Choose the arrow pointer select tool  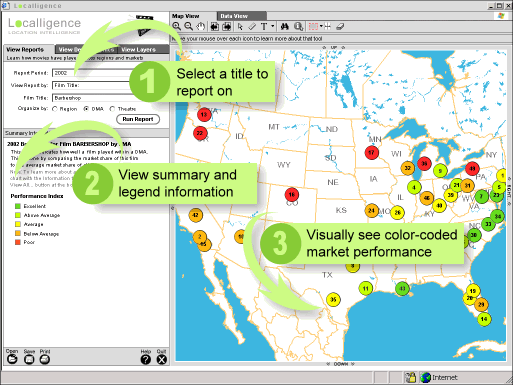point(240,27)
